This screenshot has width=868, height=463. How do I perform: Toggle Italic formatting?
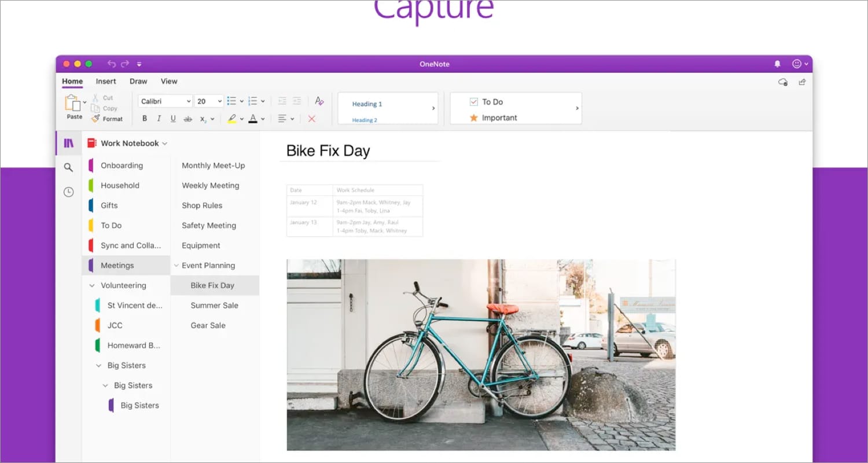coord(159,119)
